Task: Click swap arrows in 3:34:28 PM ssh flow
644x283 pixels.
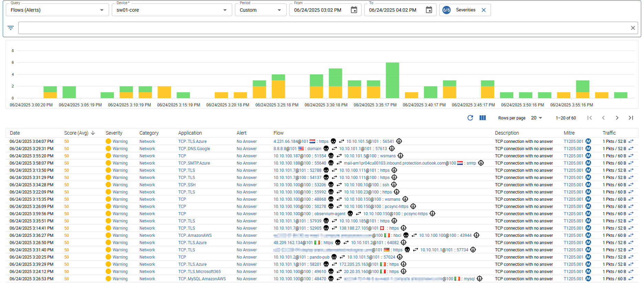Action: pos(339,185)
